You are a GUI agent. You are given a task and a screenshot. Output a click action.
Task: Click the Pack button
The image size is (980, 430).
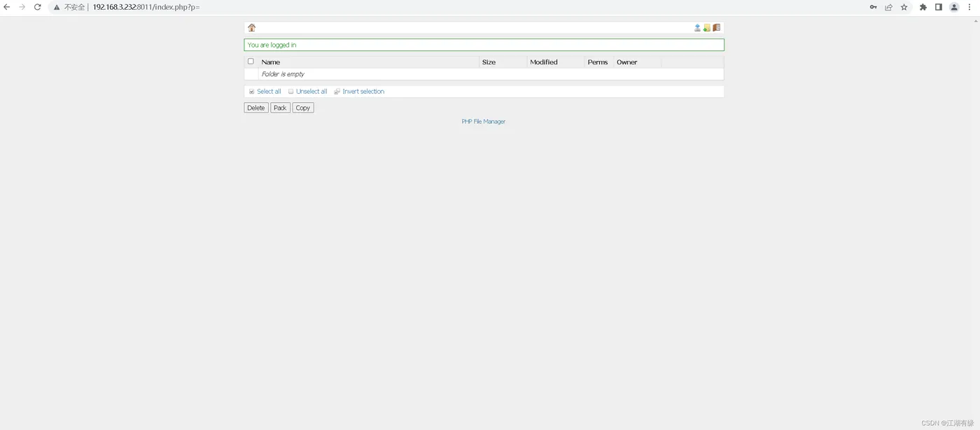(x=280, y=108)
